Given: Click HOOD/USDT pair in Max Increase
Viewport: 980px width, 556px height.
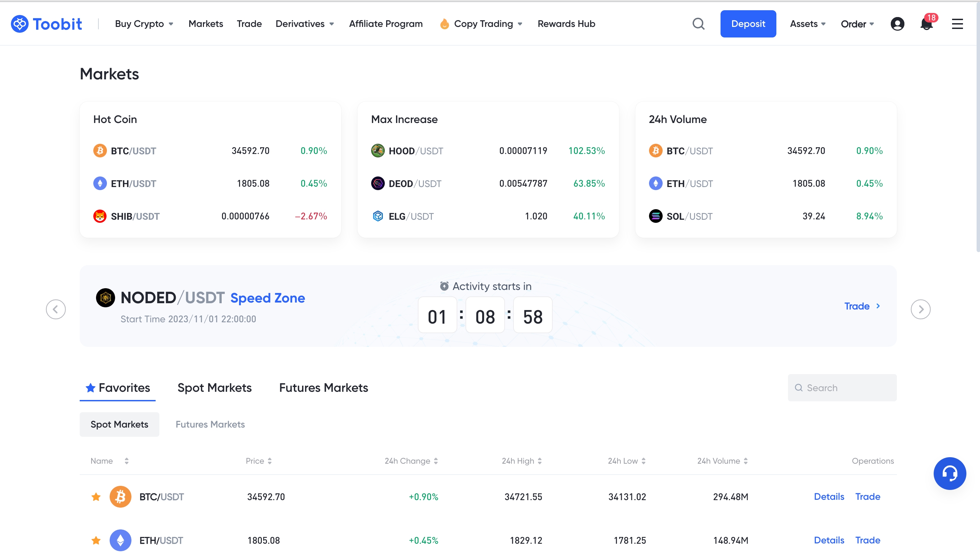Looking at the screenshot, I should coord(416,151).
